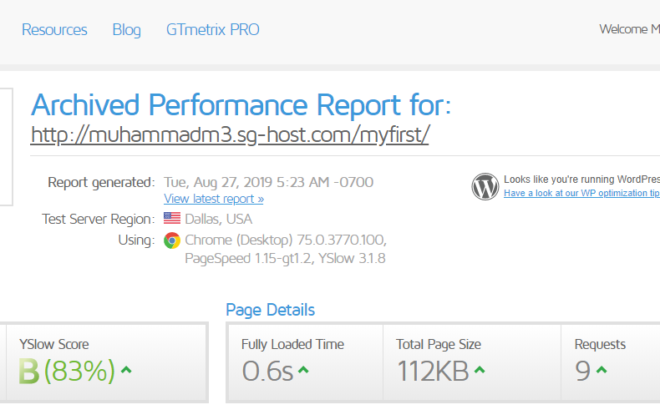Click the green arrow next to 0.6s
The width and height of the screenshot is (660, 420).
[303, 370]
